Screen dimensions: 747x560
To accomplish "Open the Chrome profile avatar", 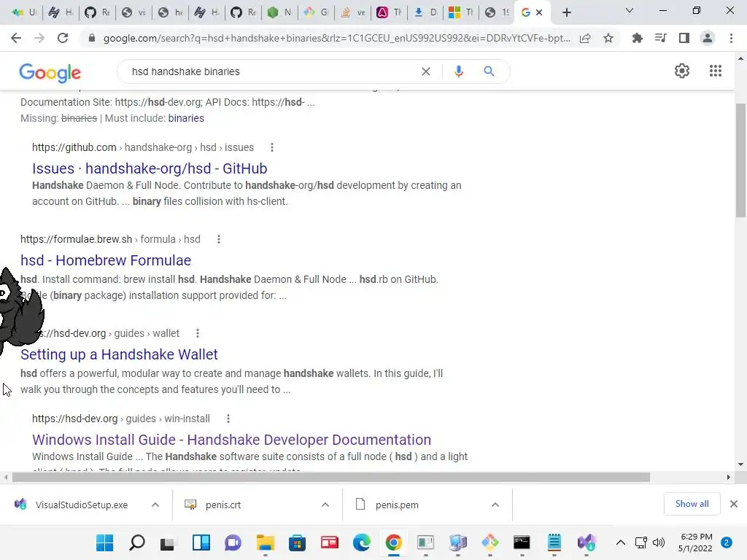I will click(708, 38).
